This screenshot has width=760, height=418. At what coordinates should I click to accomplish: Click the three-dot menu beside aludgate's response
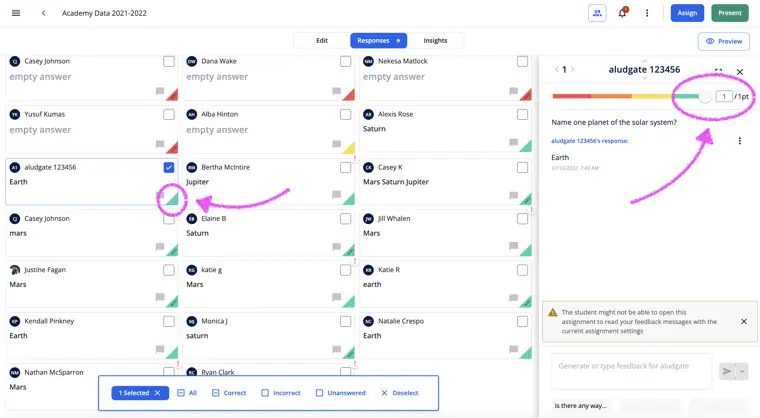[740, 141]
